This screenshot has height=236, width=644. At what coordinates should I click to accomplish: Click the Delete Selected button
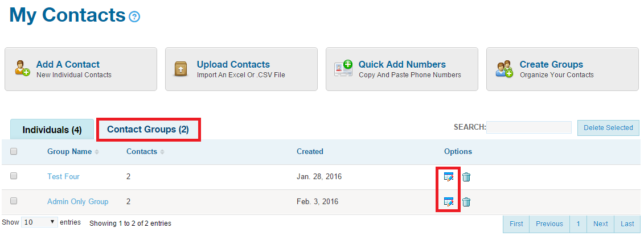point(608,127)
